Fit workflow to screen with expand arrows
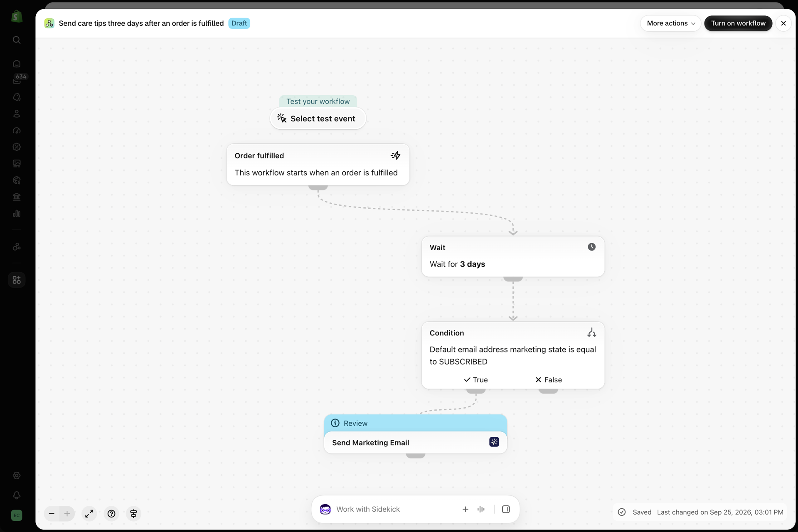The width and height of the screenshot is (798, 532). tap(89, 514)
